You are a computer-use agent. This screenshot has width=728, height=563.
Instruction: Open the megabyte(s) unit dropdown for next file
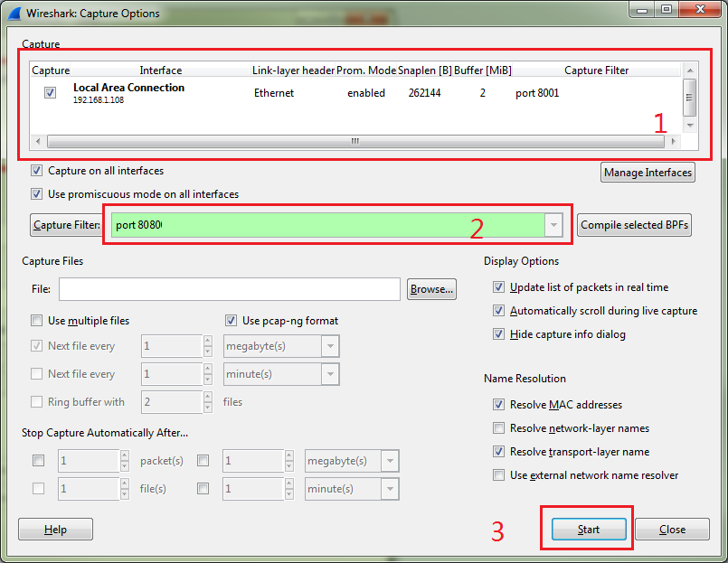click(330, 346)
